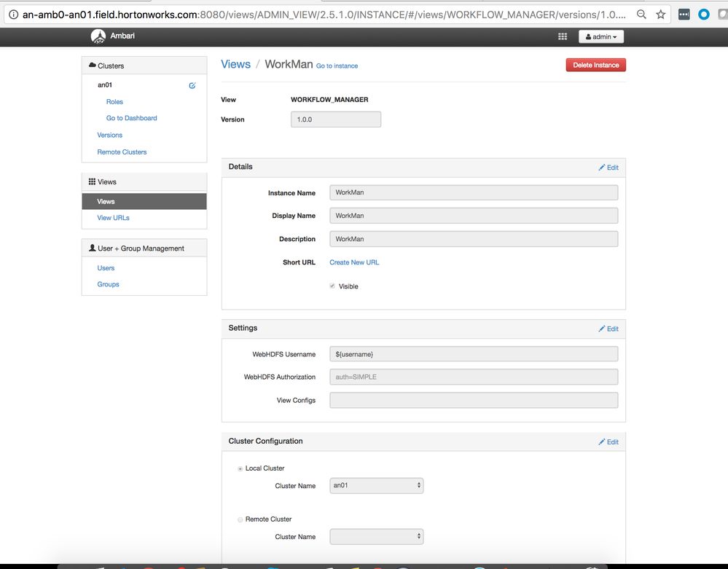Viewport: 728px width, 569px height.
Task: Open View URLs in the sidebar
Action: pyautogui.click(x=113, y=218)
